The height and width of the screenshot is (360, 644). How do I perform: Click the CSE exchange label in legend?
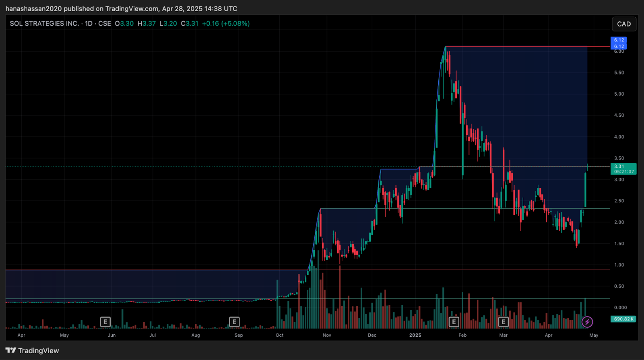(105, 23)
